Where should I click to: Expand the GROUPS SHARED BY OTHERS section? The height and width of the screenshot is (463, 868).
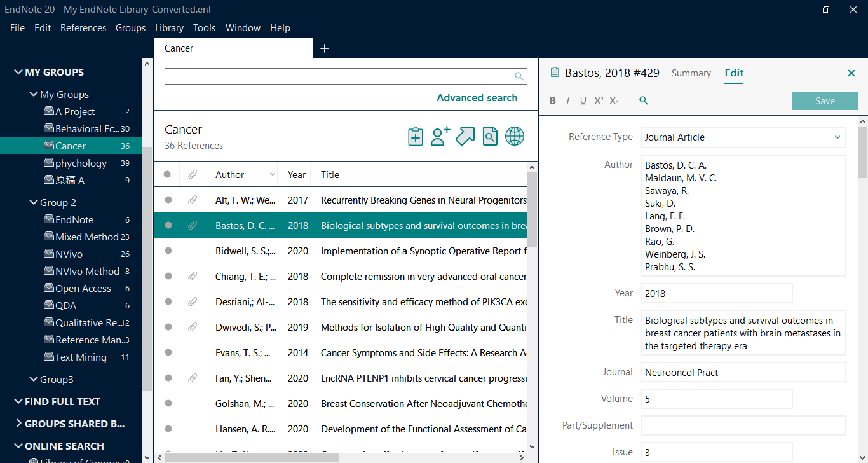coord(18,424)
